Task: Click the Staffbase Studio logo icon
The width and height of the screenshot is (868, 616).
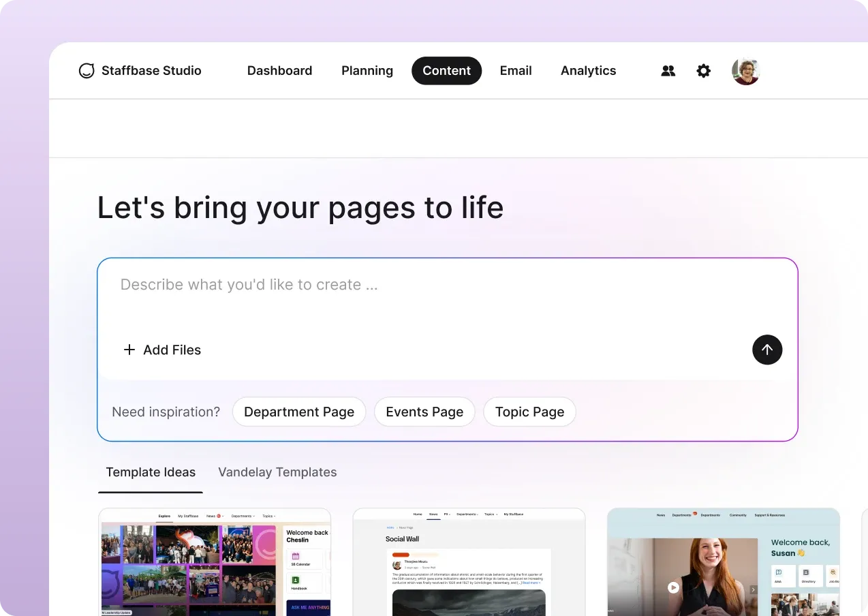Action: click(x=87, y=70)
